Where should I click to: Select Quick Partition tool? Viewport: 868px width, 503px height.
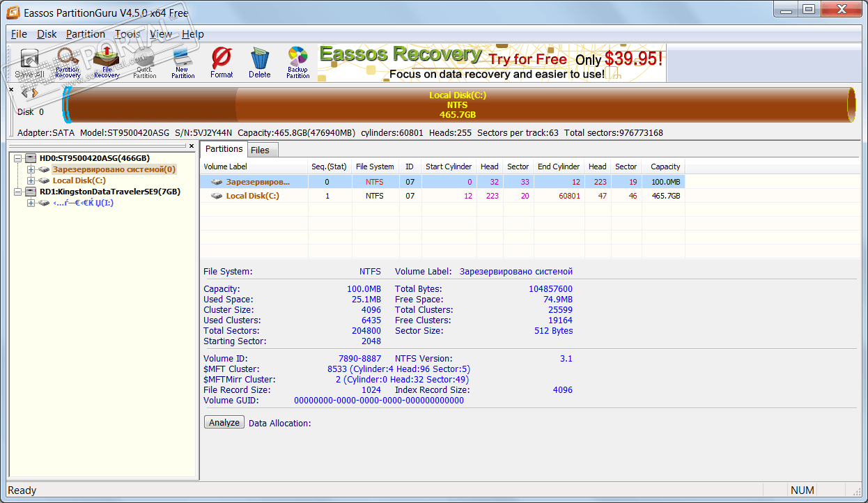tap(144, 63)
